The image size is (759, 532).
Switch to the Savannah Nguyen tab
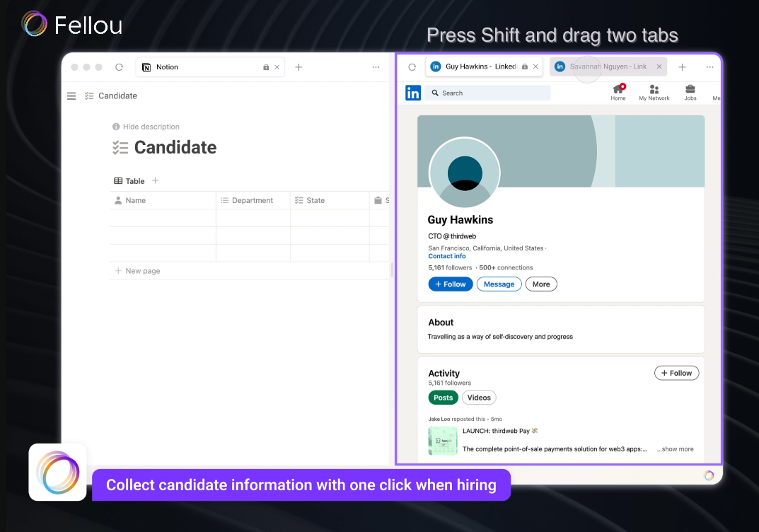tap(608, 66)
